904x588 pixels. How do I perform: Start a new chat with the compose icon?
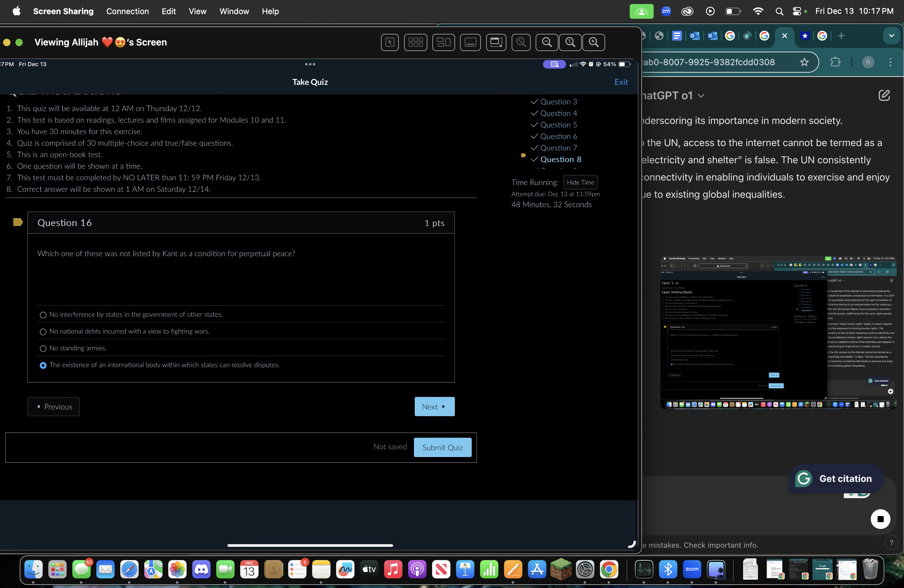pos(885,95)
